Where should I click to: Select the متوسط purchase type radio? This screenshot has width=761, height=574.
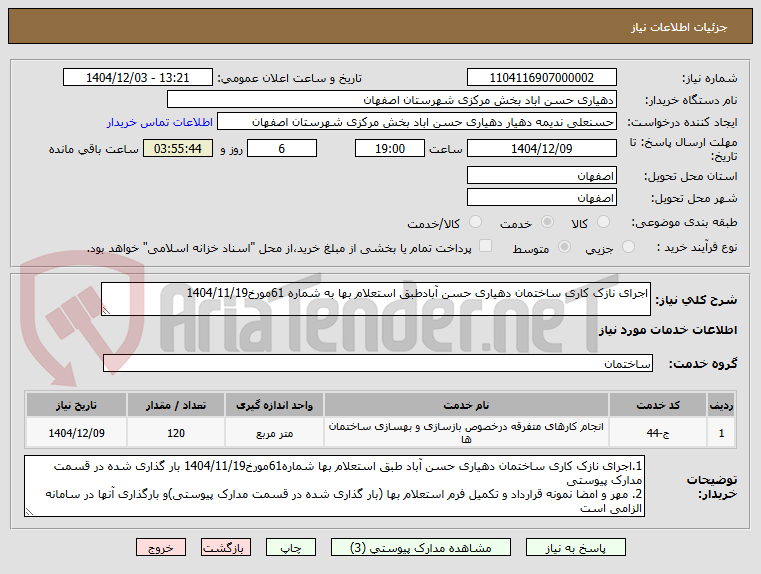point(564,247)
